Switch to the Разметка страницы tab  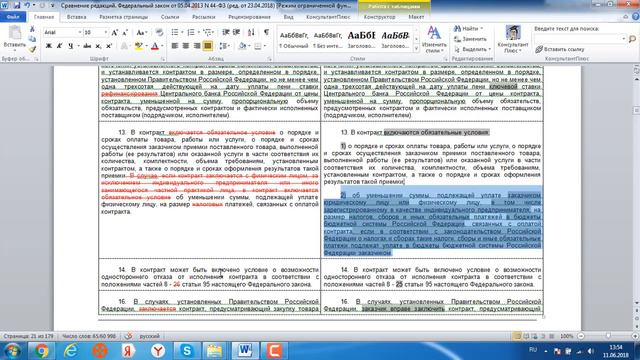click(124, 17)
